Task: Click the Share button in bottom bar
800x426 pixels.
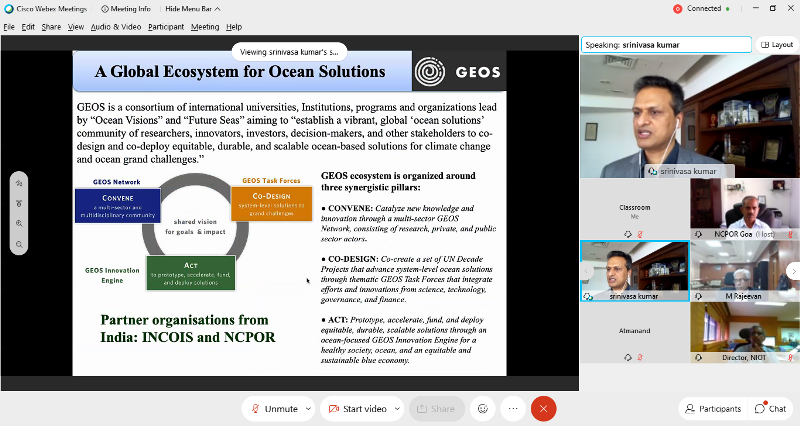Action: pos(436,409)
